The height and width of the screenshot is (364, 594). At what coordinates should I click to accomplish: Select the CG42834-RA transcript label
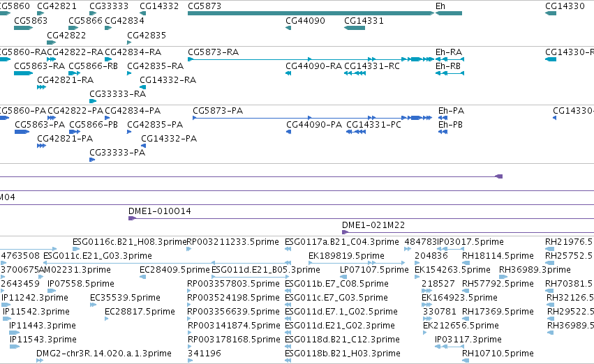[133, 52]
